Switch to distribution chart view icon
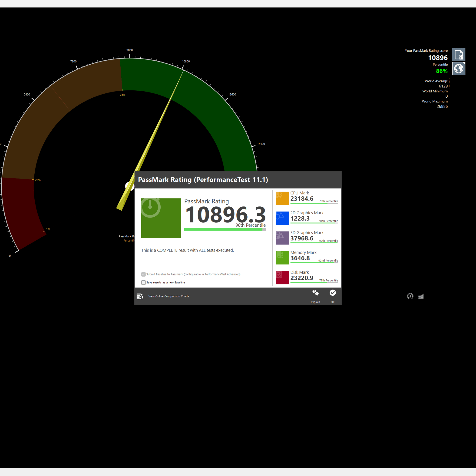The width and height of the screenshot is (476, 476). pyautogui.click(x=421, y=296)
